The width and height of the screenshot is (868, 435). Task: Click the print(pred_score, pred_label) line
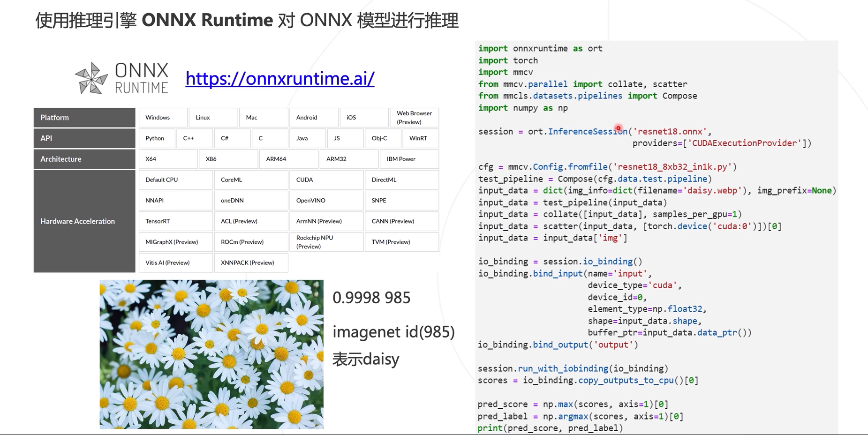coord(551,428)
